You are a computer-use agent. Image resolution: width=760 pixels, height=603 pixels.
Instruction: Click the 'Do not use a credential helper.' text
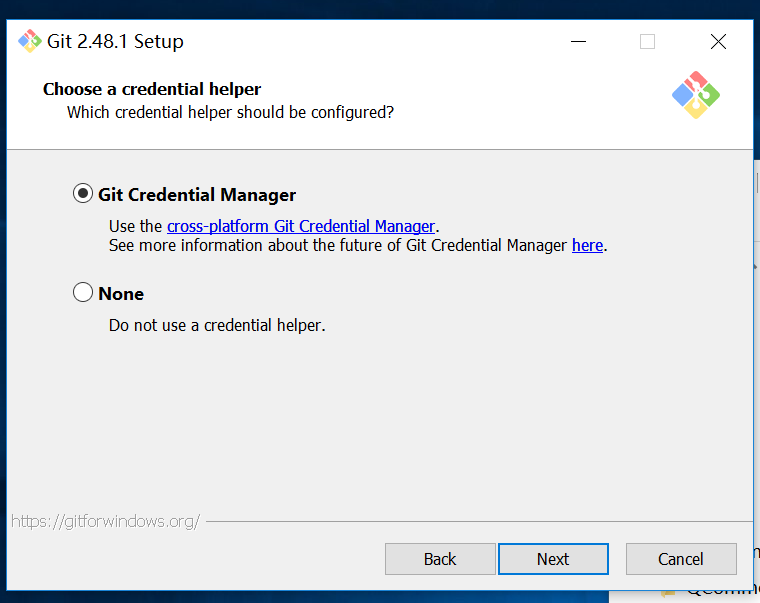pyautogui.click(x=217, y=325)
